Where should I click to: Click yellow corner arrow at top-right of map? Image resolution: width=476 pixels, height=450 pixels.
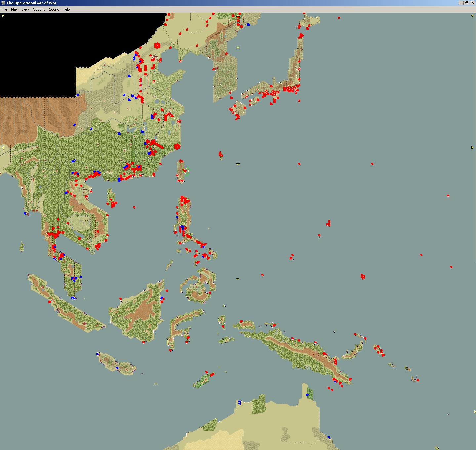(x=472, y=16)
